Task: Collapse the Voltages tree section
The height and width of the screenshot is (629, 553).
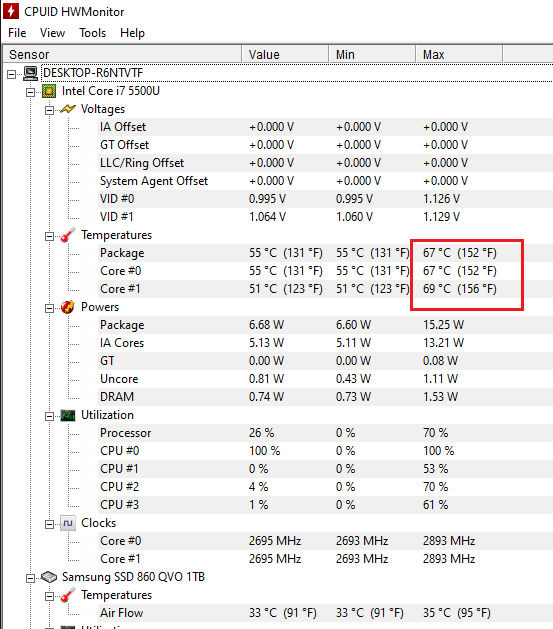Action: point(49,110)
